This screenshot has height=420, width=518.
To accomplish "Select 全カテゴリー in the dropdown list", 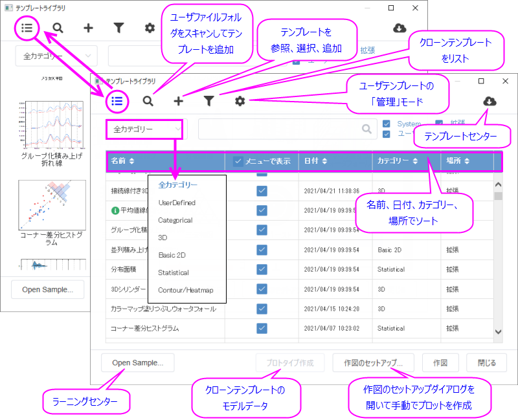I will click(x=177, y=185).
